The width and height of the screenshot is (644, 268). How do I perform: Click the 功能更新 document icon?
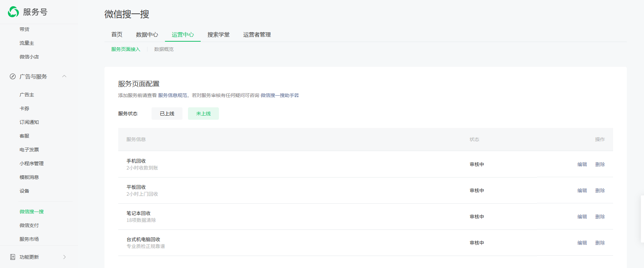coord(13,257)
